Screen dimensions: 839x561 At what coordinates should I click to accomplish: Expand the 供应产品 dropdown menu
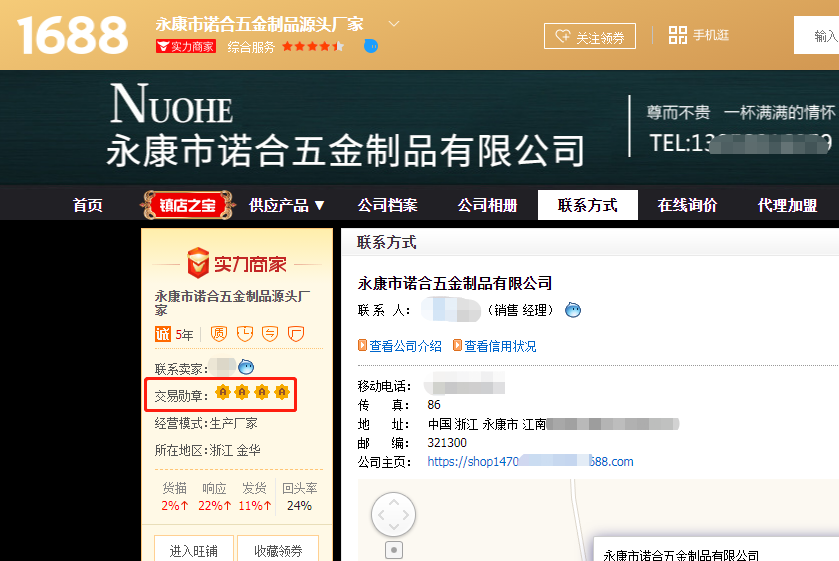point(287,205)
